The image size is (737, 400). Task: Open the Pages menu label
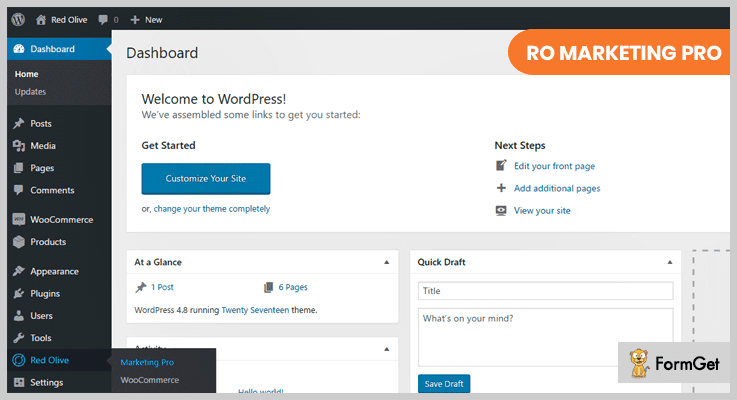[x=42, y=168]
